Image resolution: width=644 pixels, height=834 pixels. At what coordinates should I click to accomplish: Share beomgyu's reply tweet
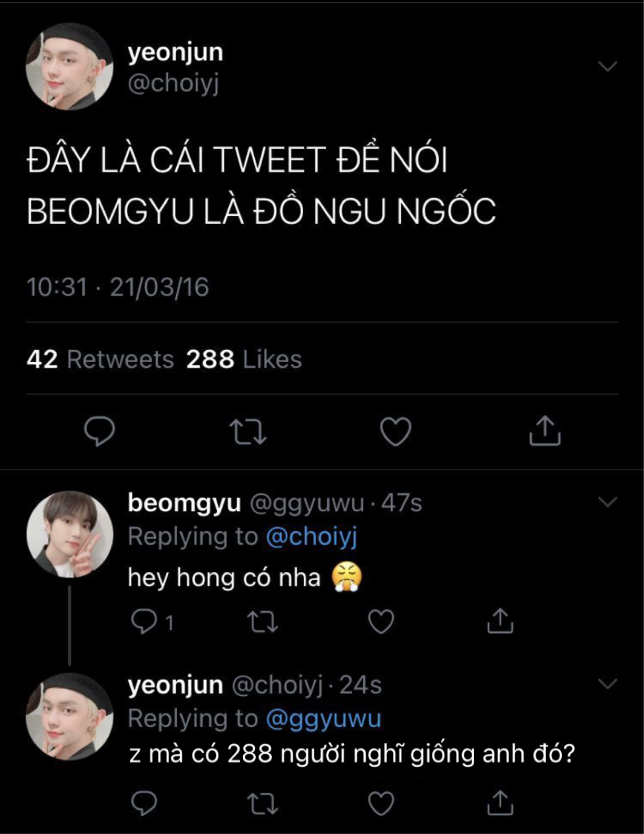pos(500,621)
